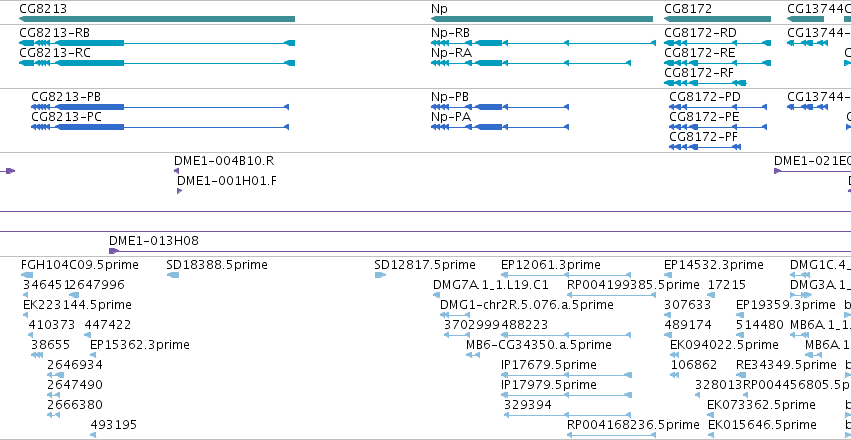Click the 2666380 feature glyph
The height and width of the screenshot is (440, 851).
53,415
